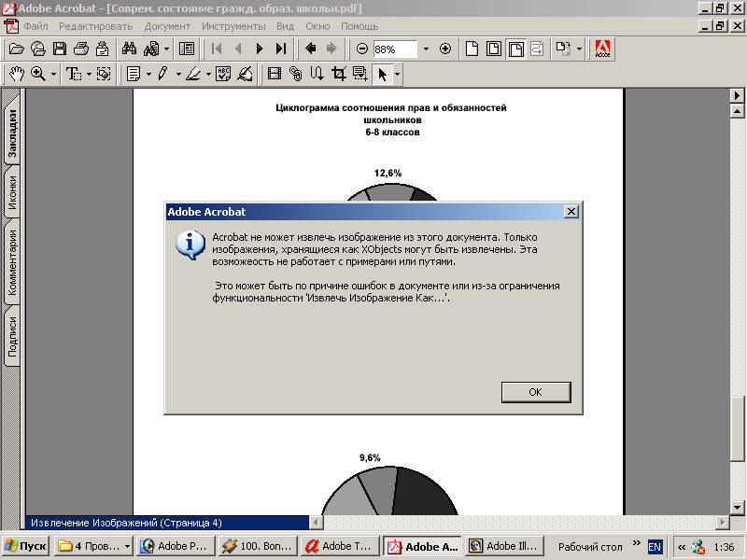Click the 88% zoom input field

395,49
